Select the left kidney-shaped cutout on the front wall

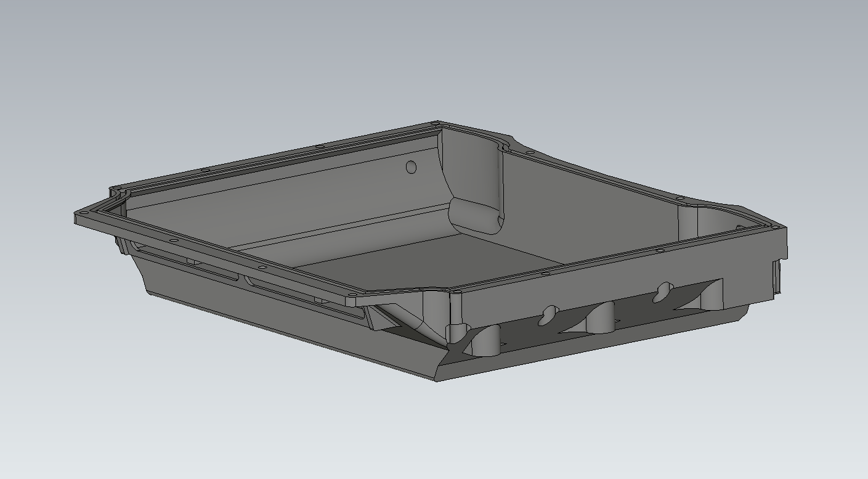point(547,315)
